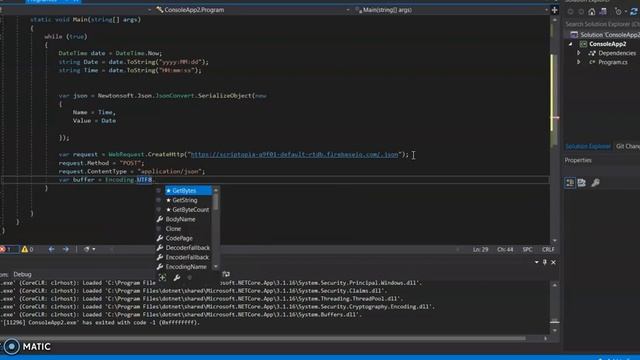Screen dimensions: 640x360
Task: Click the Output panel scroll up arrow
Action: point(554,285)
